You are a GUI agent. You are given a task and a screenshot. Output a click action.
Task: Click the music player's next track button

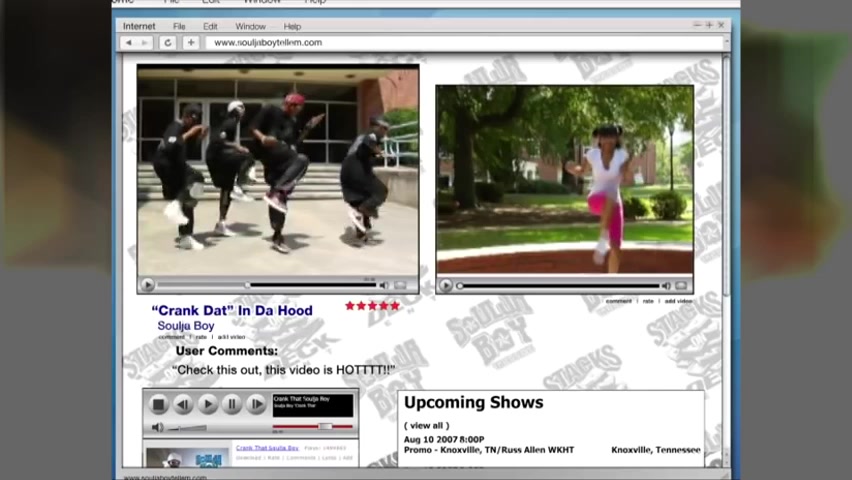[256, 404]
